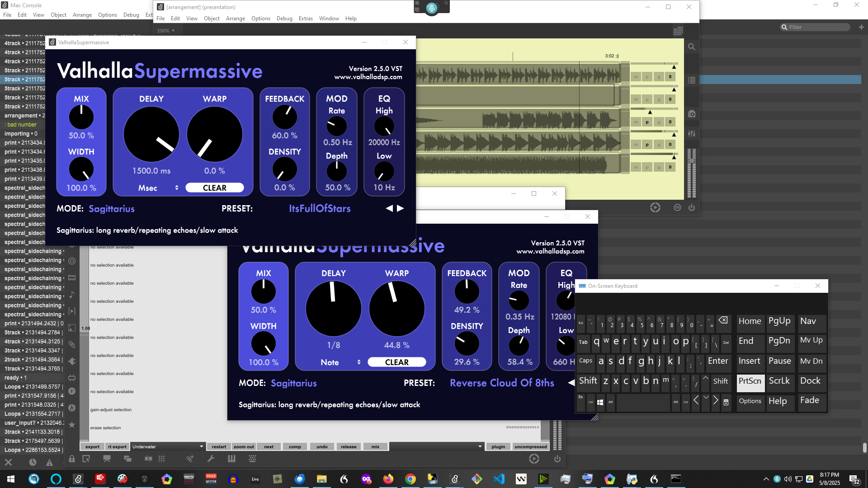Click the third track's volume slider triangle

tap(650, 112)
